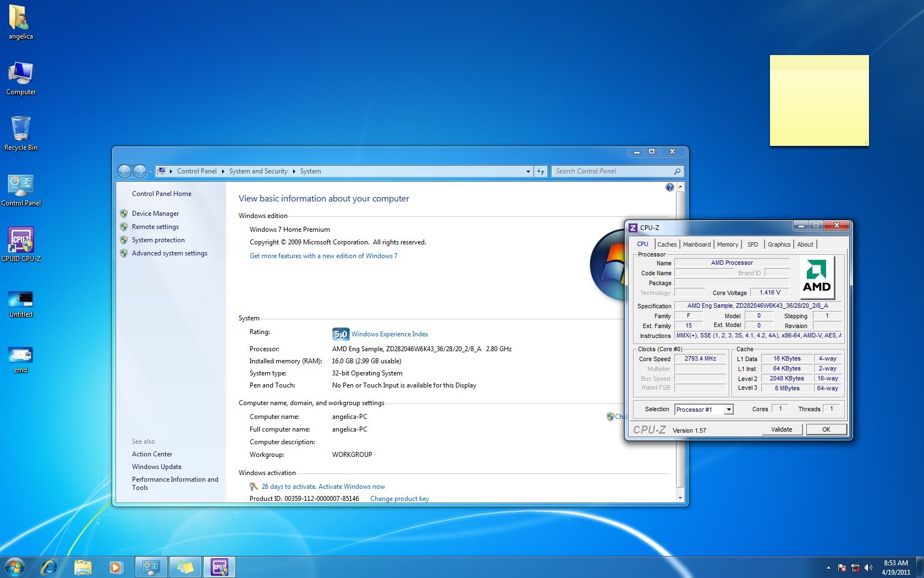The height and width of the screenshot is (578, 924).
Task: Switch to the Memory tab in CPU-Z
Action: [x=727, y=244]
